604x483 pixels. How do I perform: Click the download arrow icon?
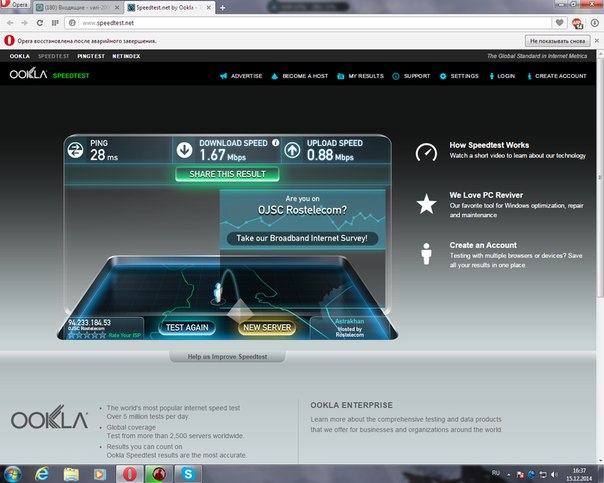[185, 150]
